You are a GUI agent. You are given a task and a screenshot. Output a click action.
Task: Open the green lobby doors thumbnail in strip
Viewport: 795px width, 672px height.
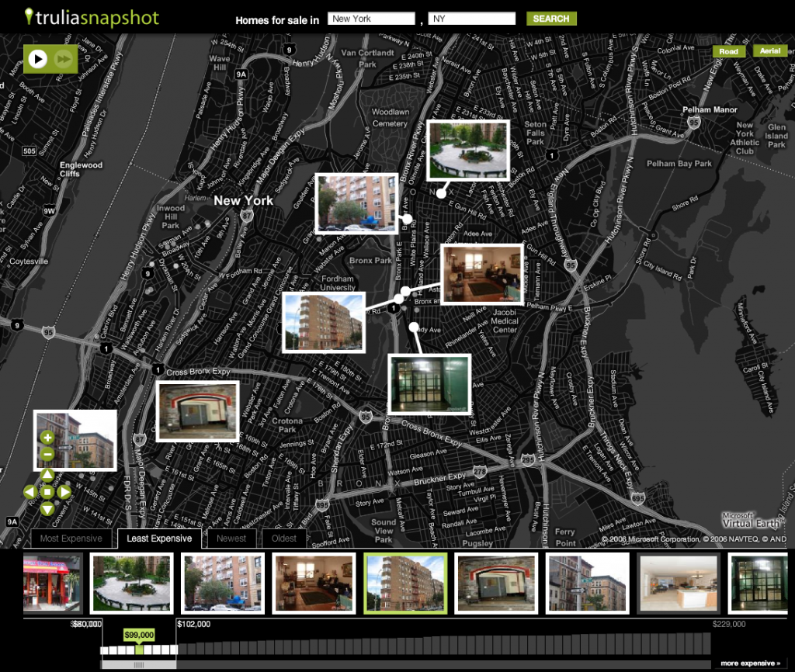coord(758,584)
